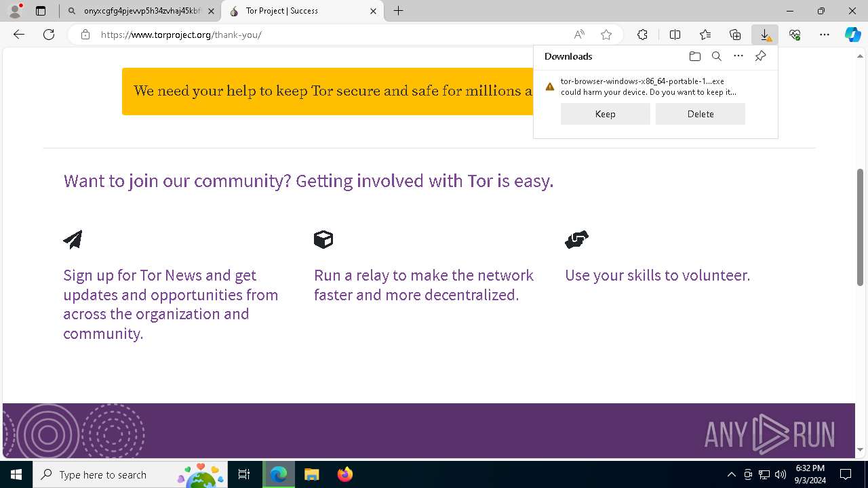The height and width of the screenshot is (488, 868).
Task: Open Sign up for Tor News link
Action: click(x=171, y=304)
